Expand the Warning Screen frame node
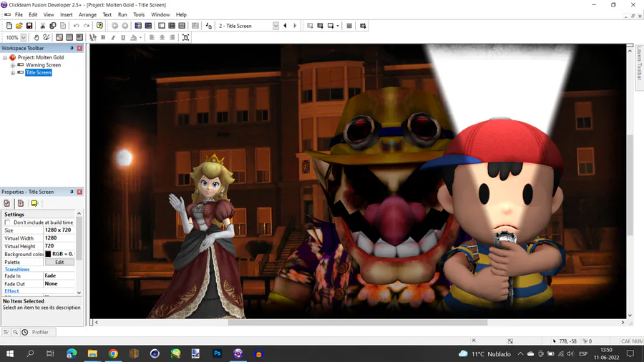This screenshot has width=644, height=362. pos(13,65)
